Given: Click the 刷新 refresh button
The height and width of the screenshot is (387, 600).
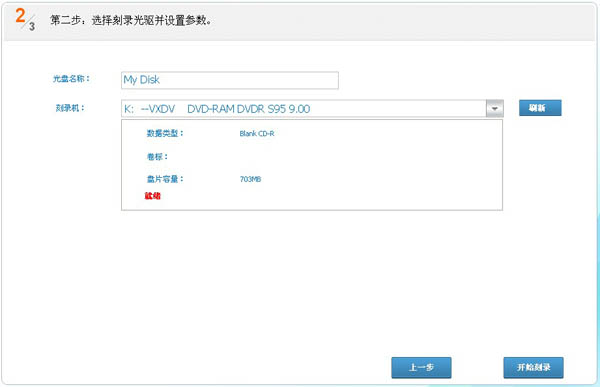Looking at the screenshot, I should click(540, 108).
